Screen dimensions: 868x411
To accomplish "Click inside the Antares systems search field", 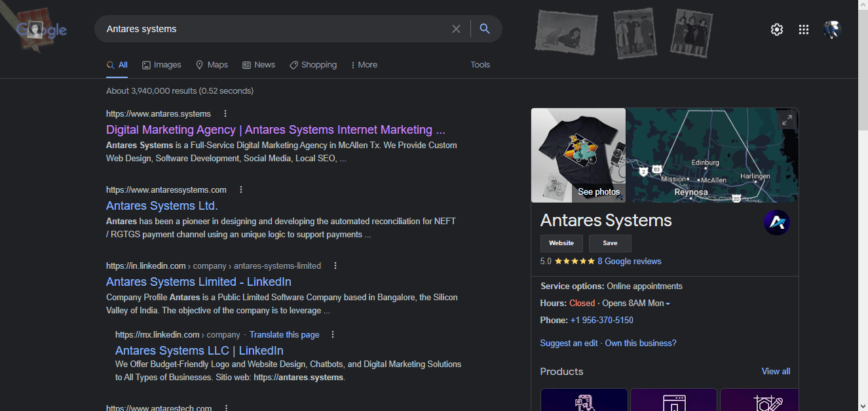I will pos(275,29).
